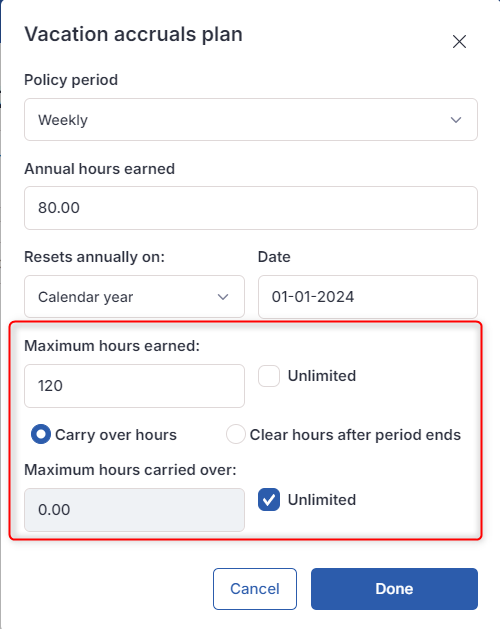Focus the Annual hours earned field
Image resolution: width=500 pixels, height=629 pixels.
pos(251,208)
